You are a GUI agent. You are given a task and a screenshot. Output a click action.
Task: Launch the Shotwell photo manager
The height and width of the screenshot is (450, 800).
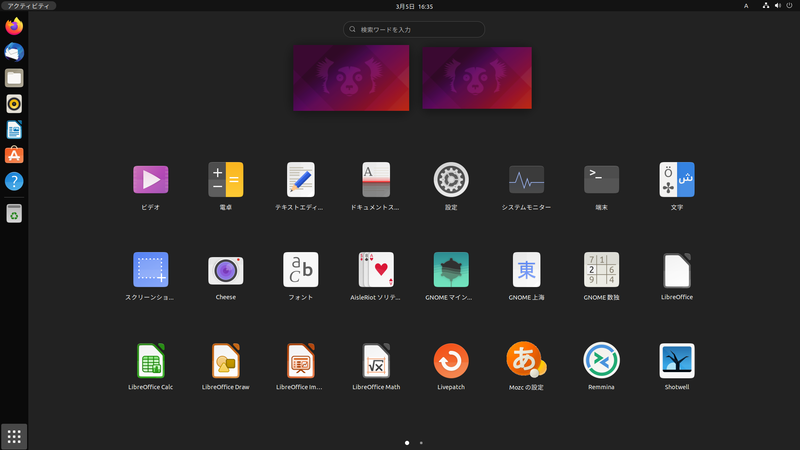[x=677, y=360]
